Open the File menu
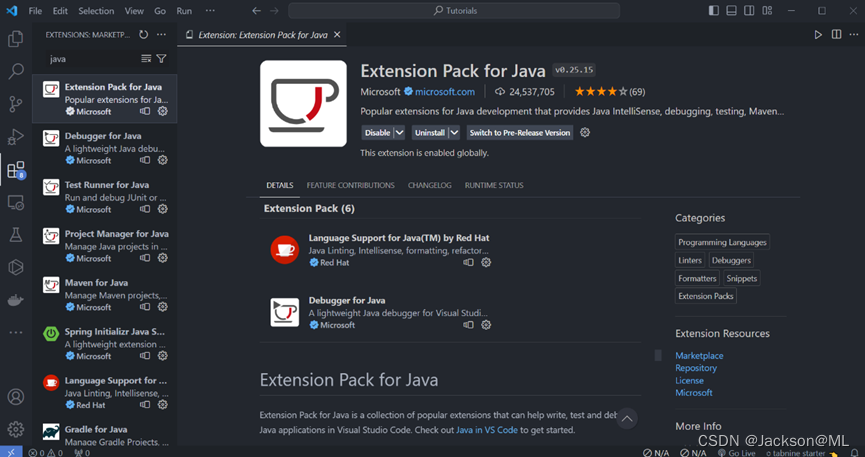The height and width of the screenshot is (457, 865). [35, 10]
